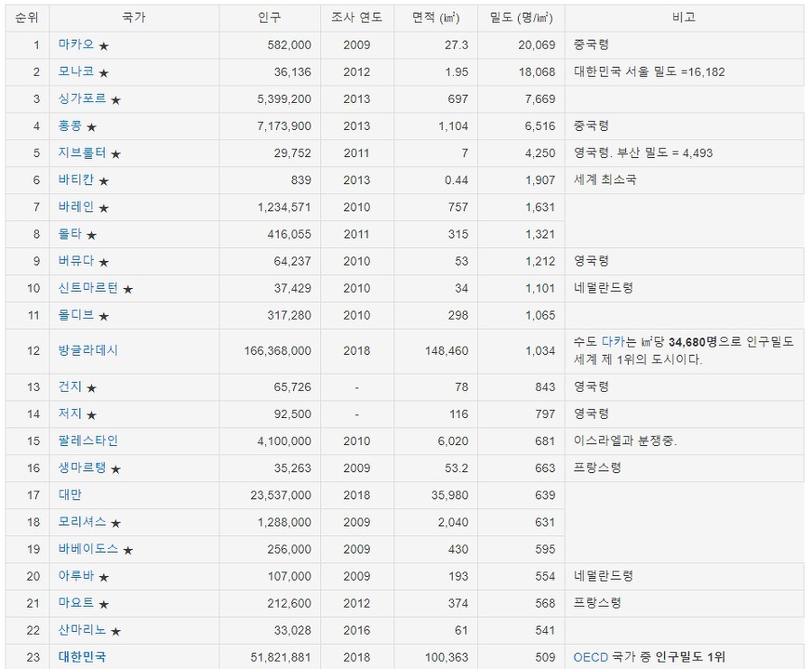
Task: Click the star next to 바티칸
Action: click(x=104, y=181)
